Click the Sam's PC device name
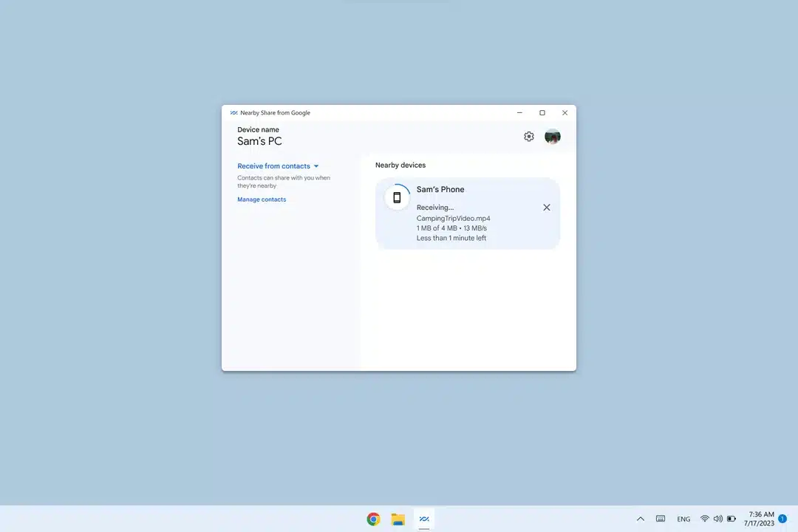This screenshot has width=798, height=532. [x=259, y=141]
